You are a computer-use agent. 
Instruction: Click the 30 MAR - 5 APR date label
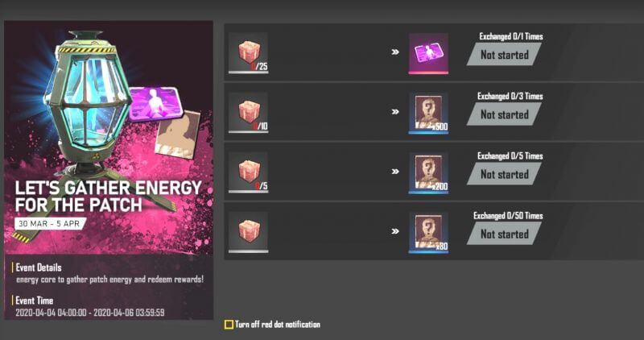[50, 224]
